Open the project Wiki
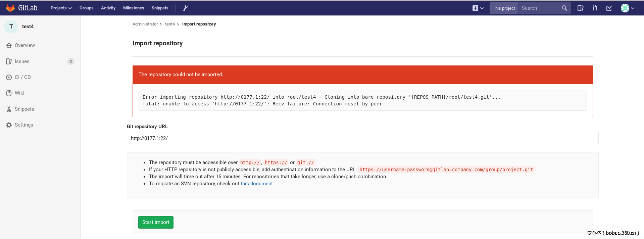644x239 pixels. click(19, 93)
